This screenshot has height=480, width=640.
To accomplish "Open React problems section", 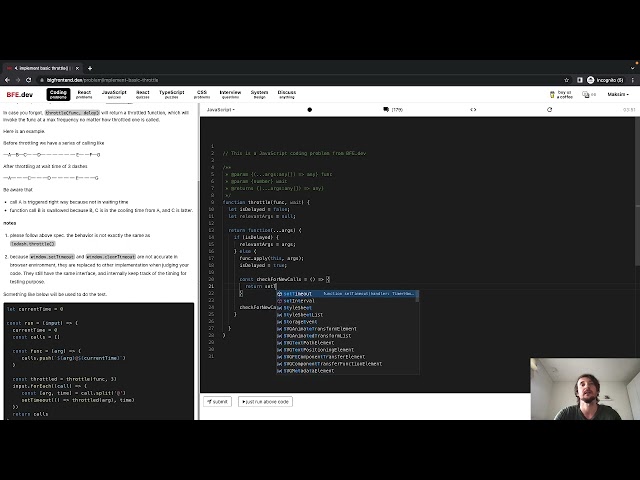I will click(84, 94).
